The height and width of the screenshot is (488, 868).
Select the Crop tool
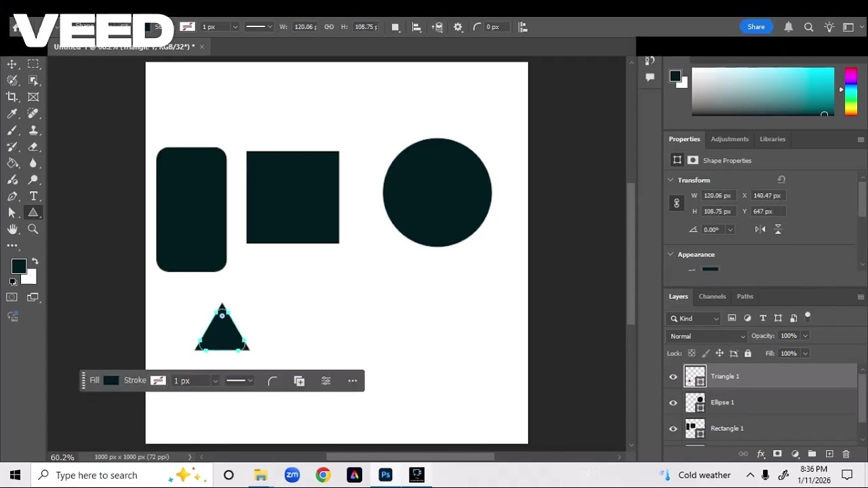(x=12, y=97)
